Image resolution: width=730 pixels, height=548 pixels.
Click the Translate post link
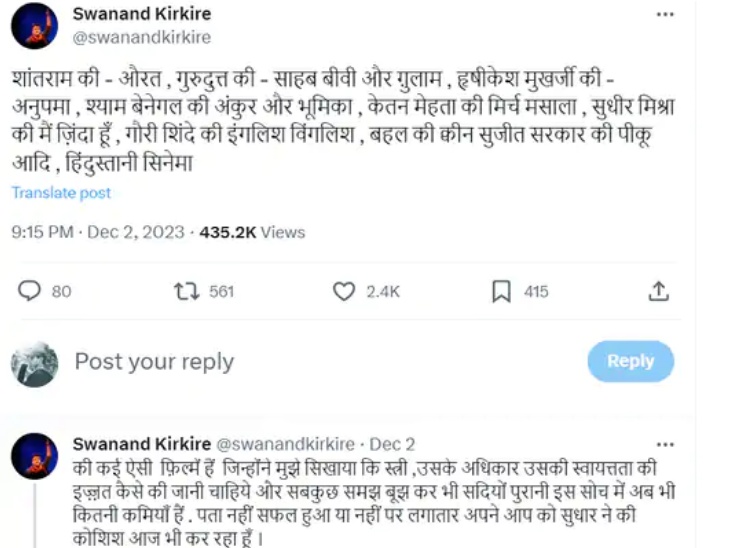point(61,193)
